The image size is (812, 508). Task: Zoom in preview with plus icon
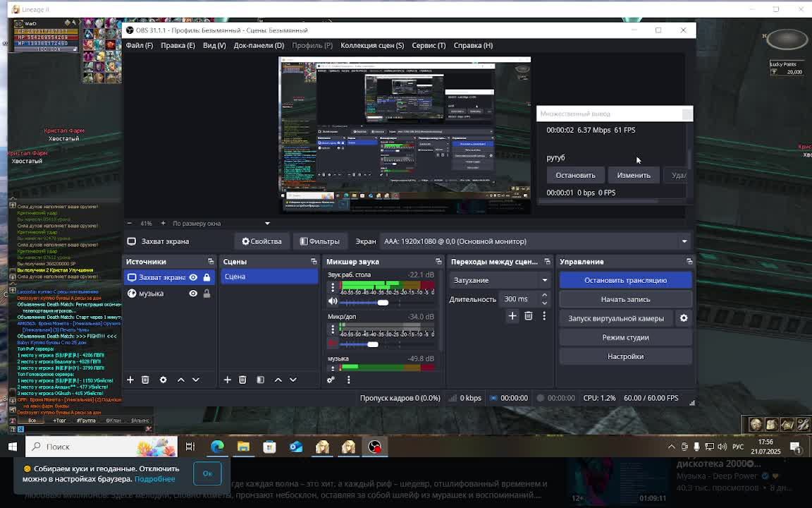click(x=163, y=224)
